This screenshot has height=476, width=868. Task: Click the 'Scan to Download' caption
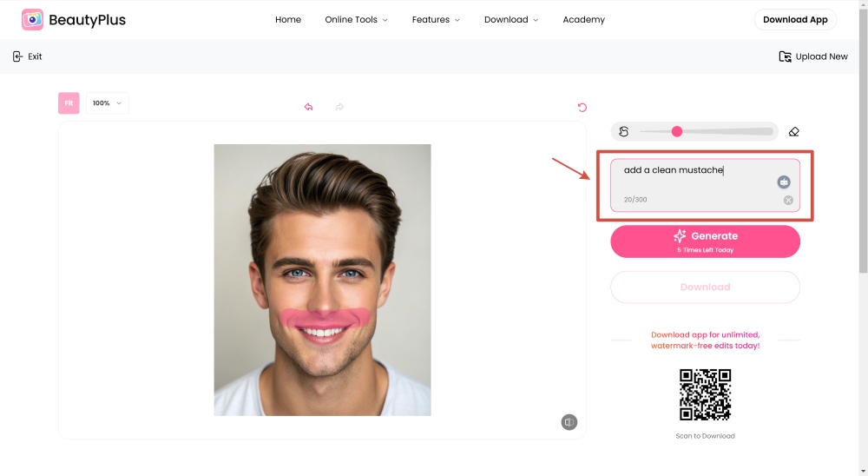pyautogui.click(x=705, y=436)
